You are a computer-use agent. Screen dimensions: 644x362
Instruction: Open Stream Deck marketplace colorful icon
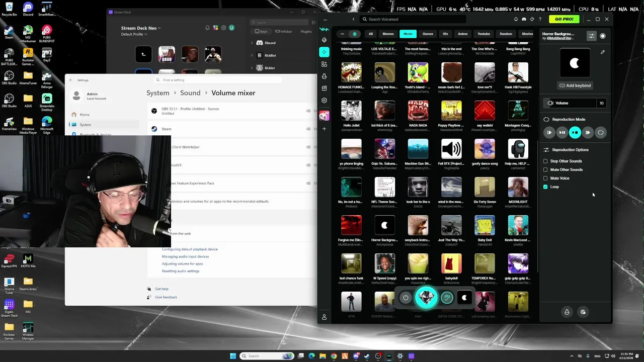215,28
